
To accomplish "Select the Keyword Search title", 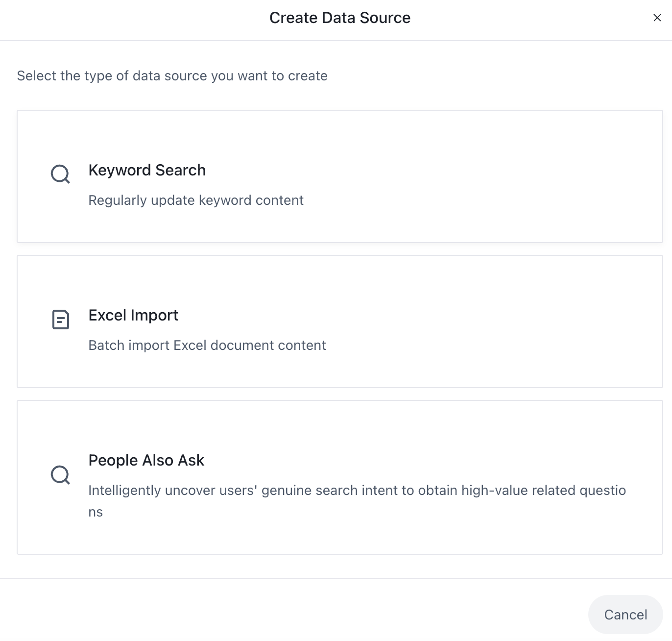I will pos(147,170).
